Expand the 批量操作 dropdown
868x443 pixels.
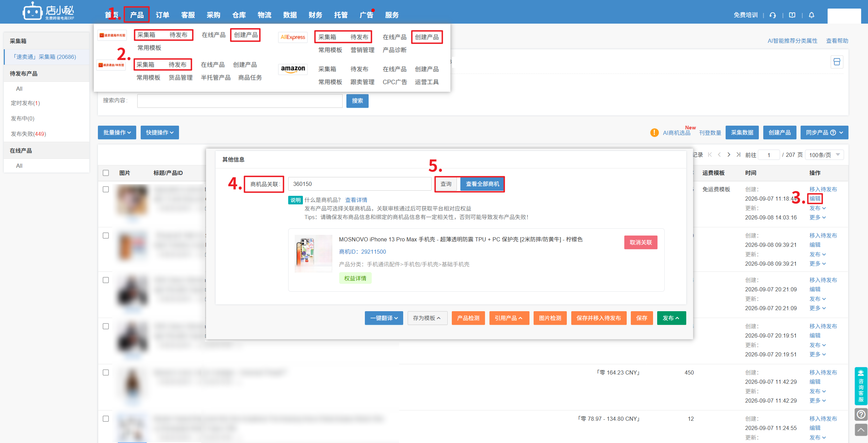click(117, 132)
